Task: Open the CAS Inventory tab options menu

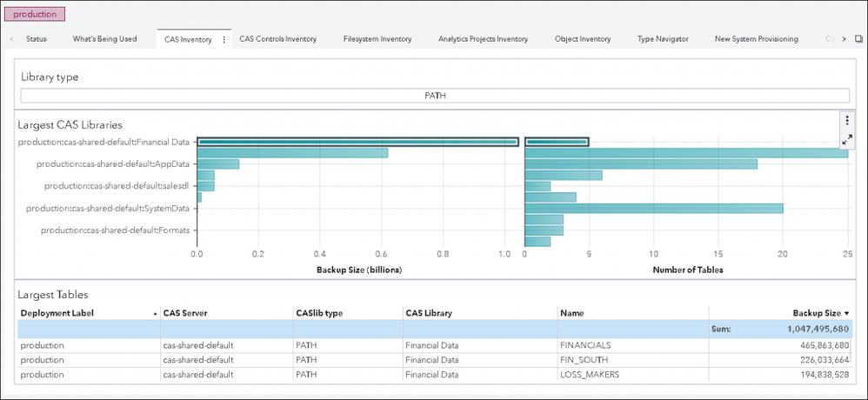Action: [x=224, y=39]
